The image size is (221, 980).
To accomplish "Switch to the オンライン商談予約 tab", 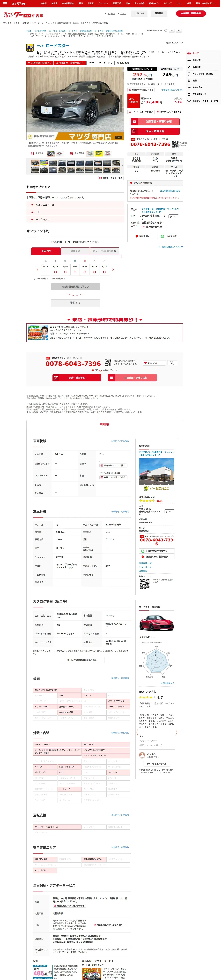I will coord(105,251).
